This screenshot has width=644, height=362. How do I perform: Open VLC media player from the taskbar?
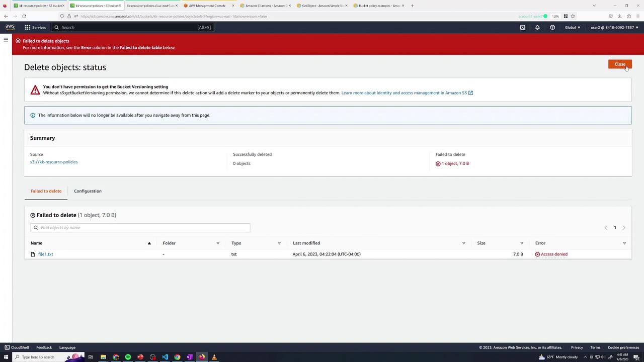pyautogui.click(x=214, y=357)
